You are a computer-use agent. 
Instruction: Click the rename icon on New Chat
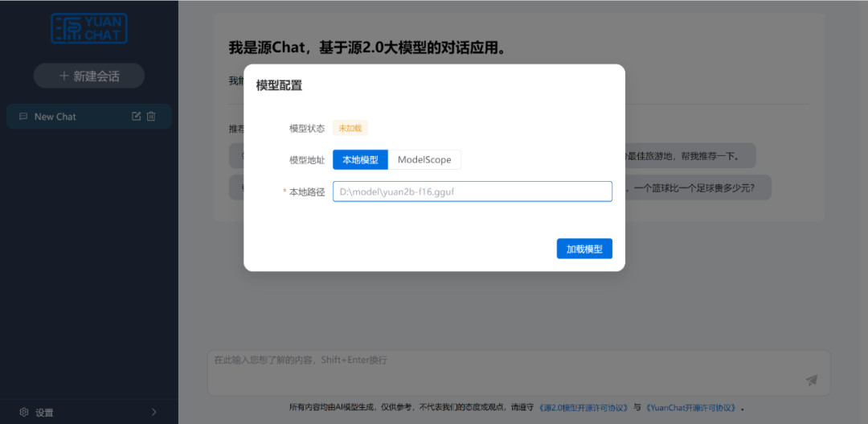136,117
